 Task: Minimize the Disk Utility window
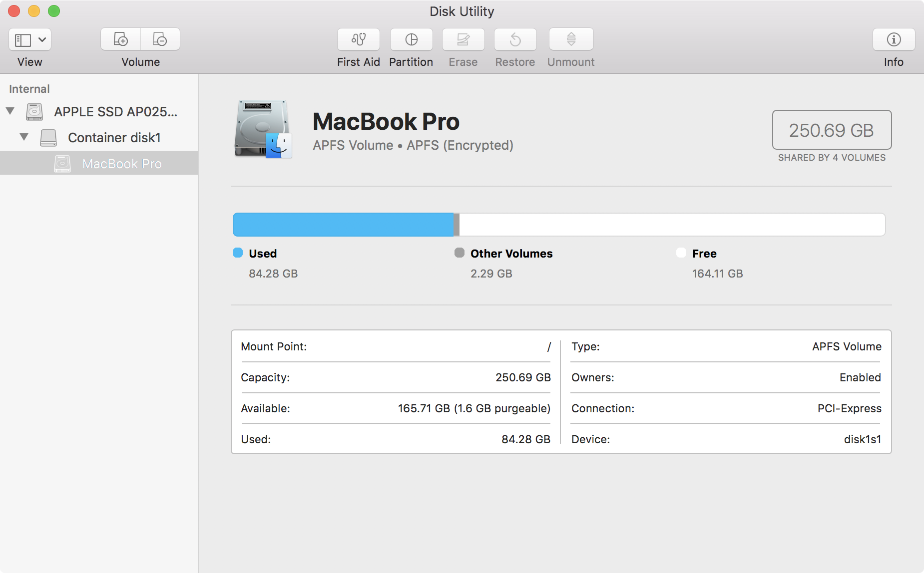coord(34,11)
